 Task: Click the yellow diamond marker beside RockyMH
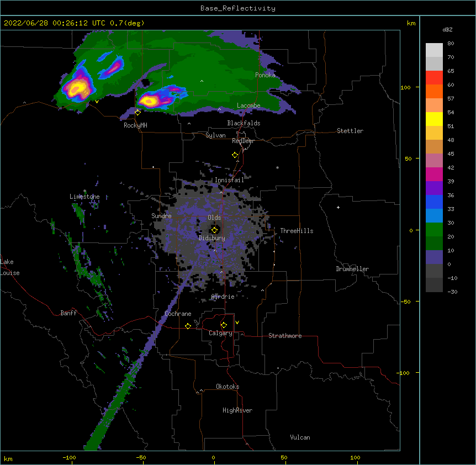[x=138, y=113]
